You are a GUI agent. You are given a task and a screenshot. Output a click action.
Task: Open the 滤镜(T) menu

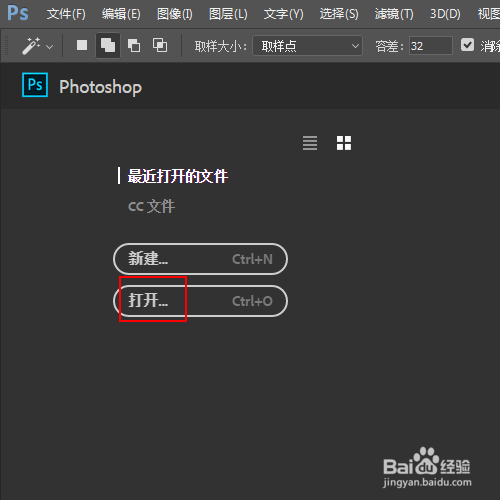pos(394,14)
